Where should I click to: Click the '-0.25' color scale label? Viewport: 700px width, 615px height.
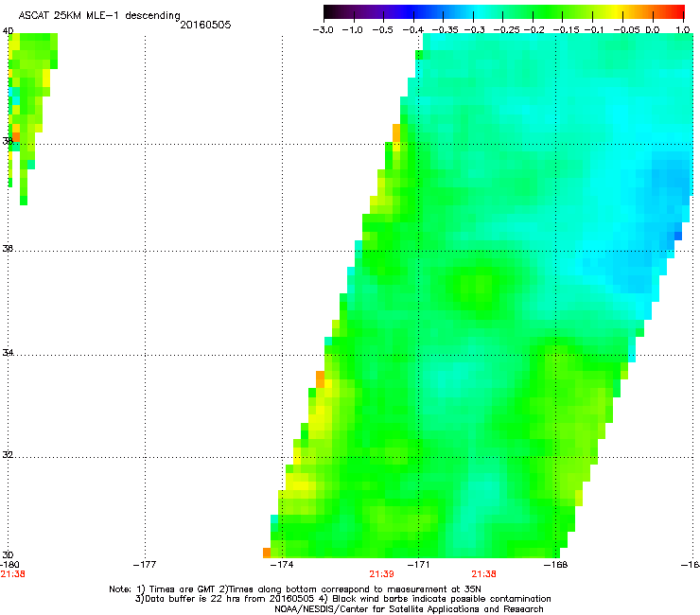506,30
